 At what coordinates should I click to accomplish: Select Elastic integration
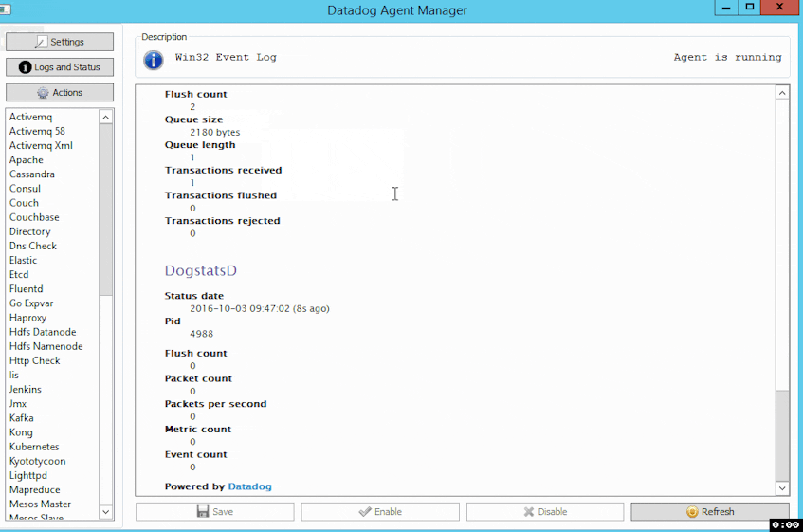click(x=23, y=260)
